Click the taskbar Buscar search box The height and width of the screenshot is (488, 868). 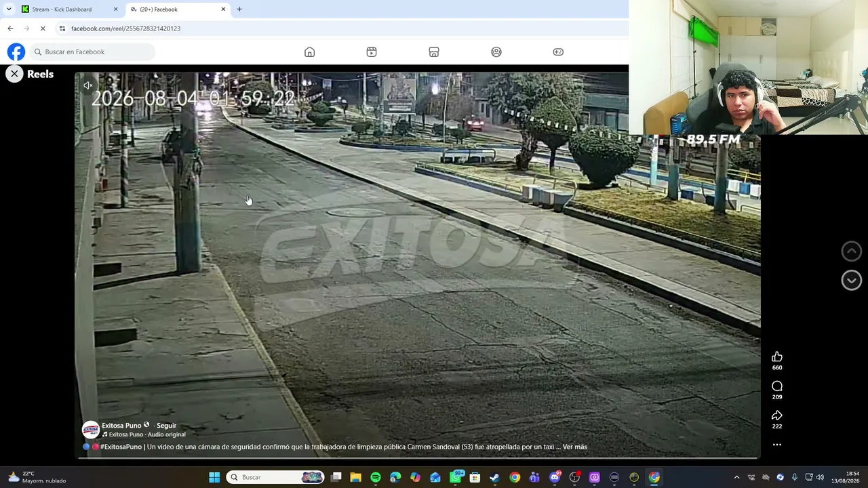click(x=275, y=477)
